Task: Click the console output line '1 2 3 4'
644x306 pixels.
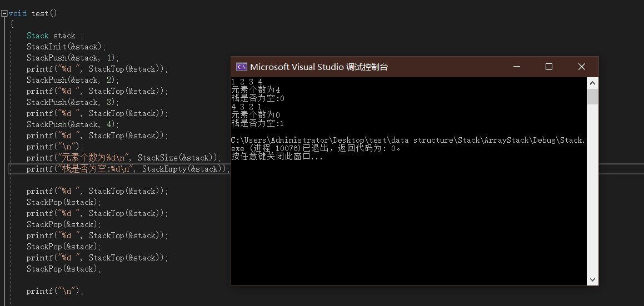Action: tap(247, 82)
